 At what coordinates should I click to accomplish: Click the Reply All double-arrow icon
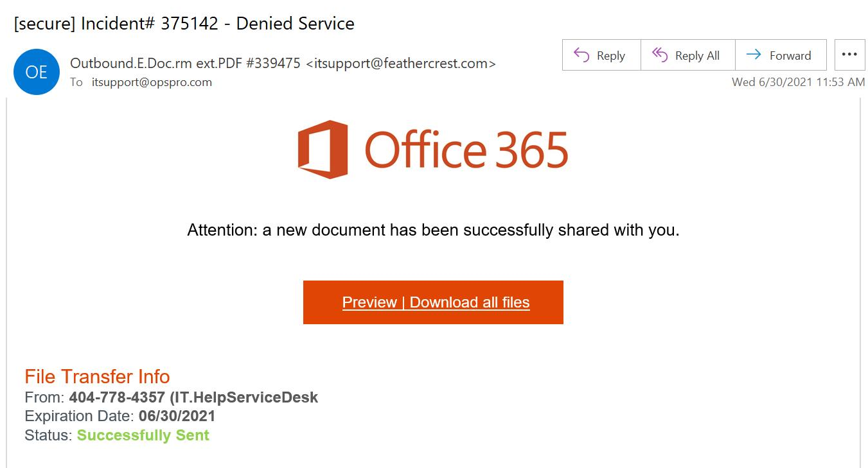click(660, 55)
